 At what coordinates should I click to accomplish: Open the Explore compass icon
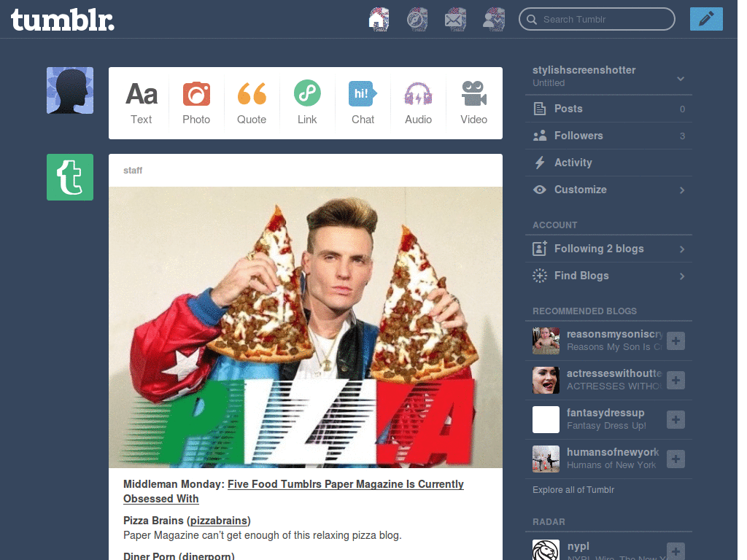tap(417, 20)
